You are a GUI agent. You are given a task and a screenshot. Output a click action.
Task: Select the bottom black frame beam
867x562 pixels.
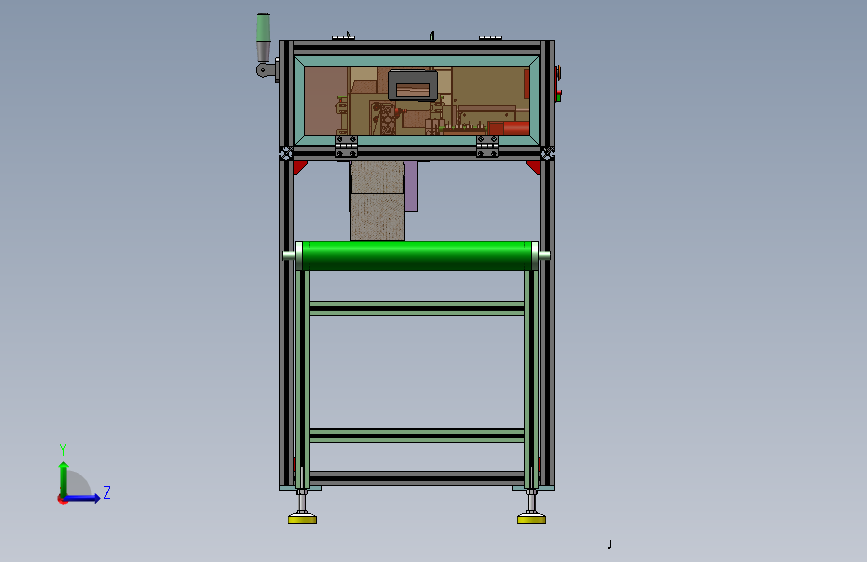(417, 478)
